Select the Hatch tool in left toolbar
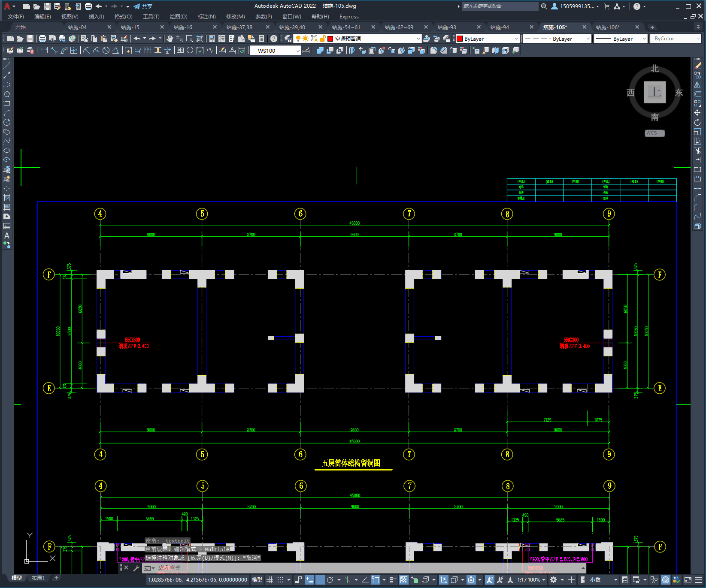The width and height of the screenshot is (706, 588). [7, 198]
